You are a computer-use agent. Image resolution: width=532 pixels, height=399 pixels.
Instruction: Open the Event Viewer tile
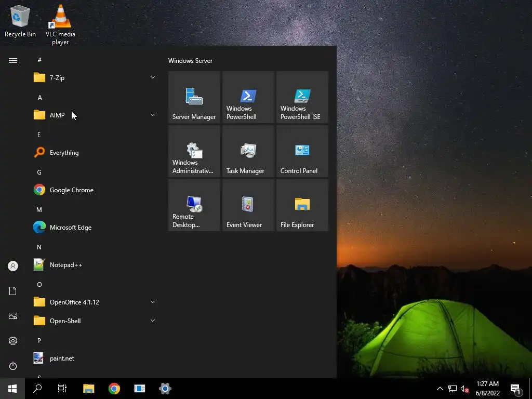[248, 205]
